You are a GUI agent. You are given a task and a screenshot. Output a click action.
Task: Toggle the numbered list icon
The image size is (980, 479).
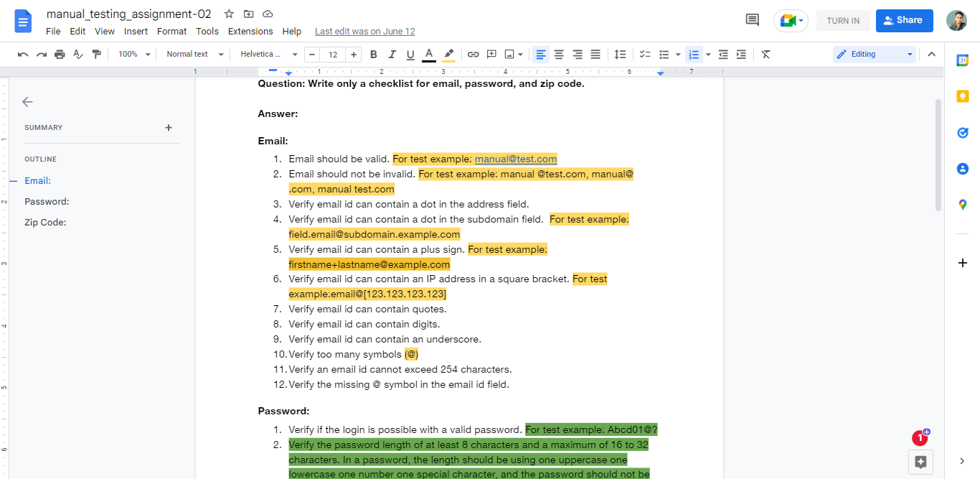pos(693,55)
